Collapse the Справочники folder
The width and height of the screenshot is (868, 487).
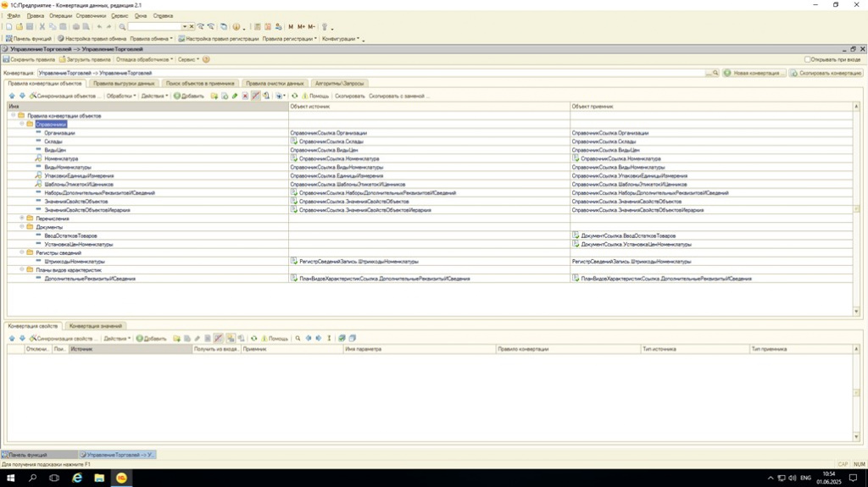pos(22,124)
